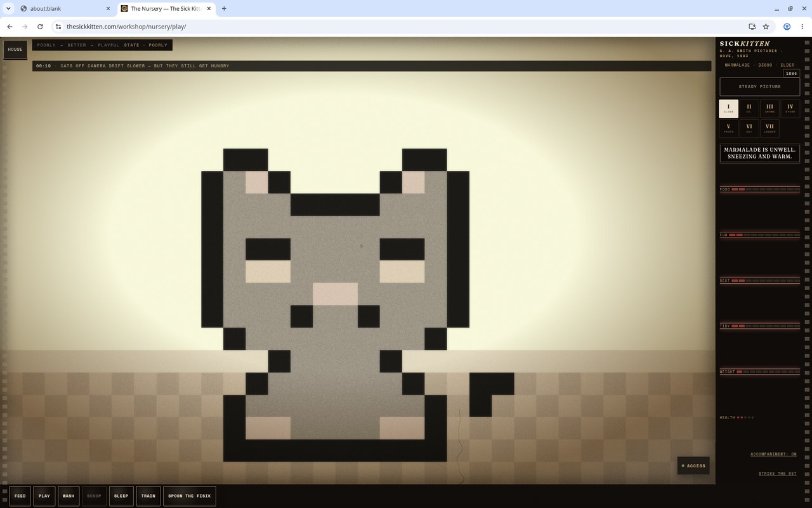Screen dimensions: 812x508
Task: Bookmark this page with star icon
Action: 766,27
